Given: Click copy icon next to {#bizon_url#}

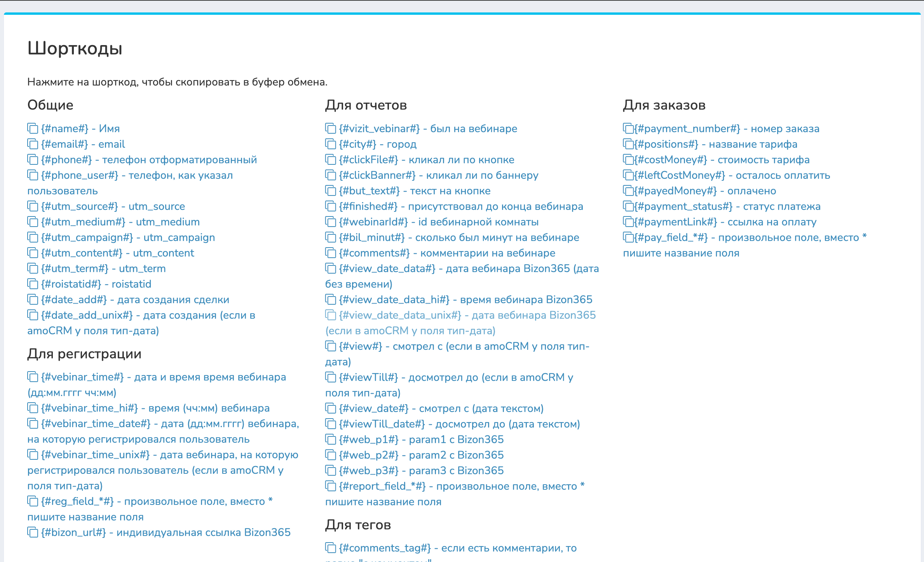Looking at the screenshot, I should pyautogui.click(x=33, y=532).
